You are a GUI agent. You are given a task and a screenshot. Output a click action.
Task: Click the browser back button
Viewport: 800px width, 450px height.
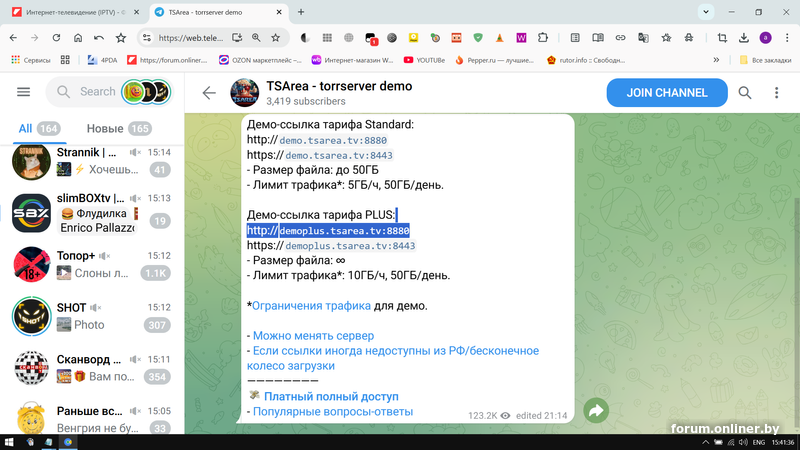point(13,38)
